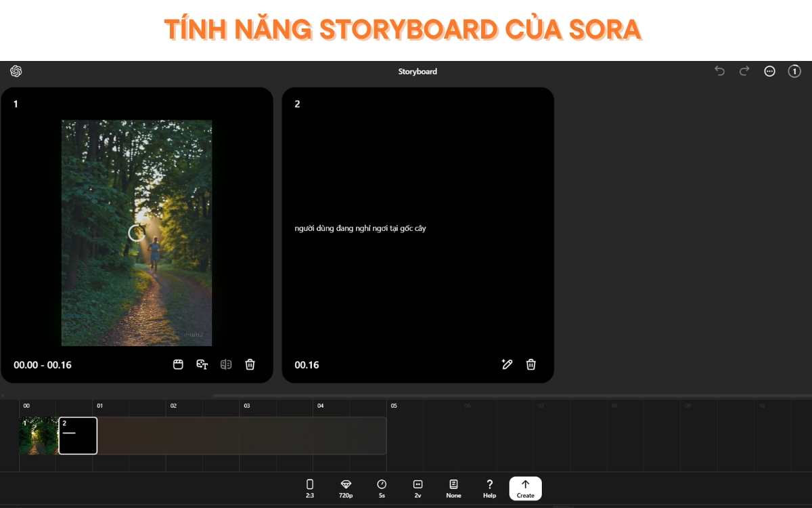The height and width of the screenshot is (508, 812).
Task: Open the 720p resolution selector
Action: [x=346, y=488]
